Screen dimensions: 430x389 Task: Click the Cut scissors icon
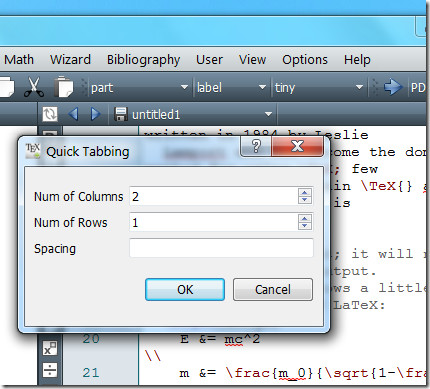pyautogui.click(x=33, y=87)
